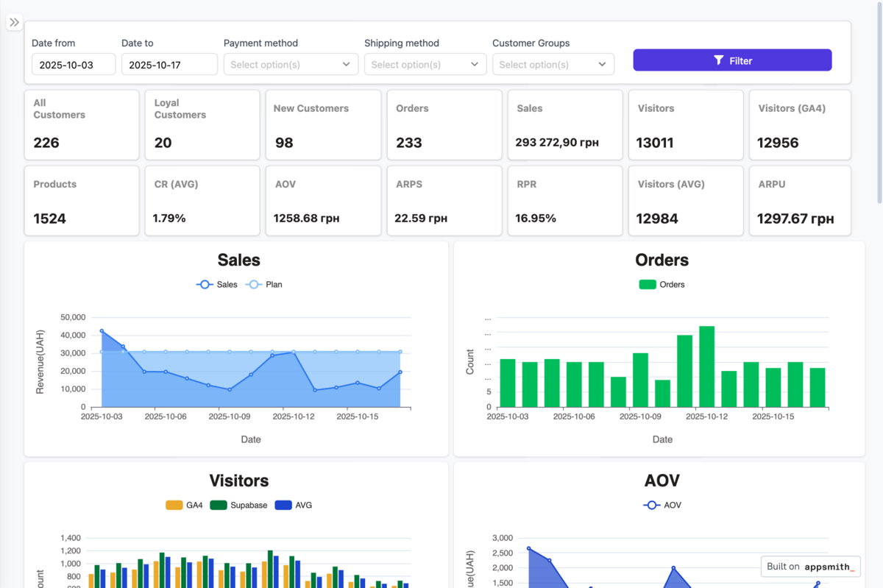Click the All Customers stat card
The image size is (883, 588).
click(x=82, y=124)
